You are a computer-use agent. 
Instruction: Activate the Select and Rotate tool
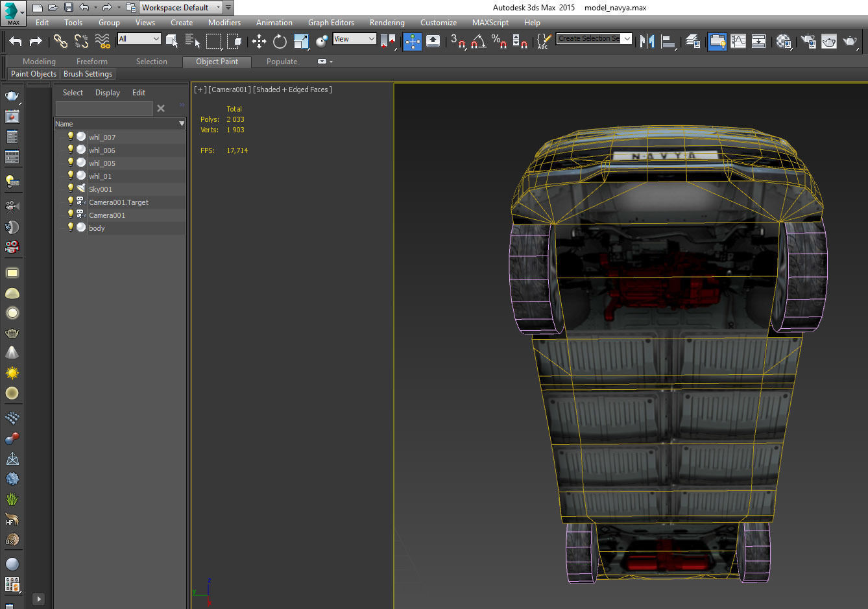click(280, 42)
